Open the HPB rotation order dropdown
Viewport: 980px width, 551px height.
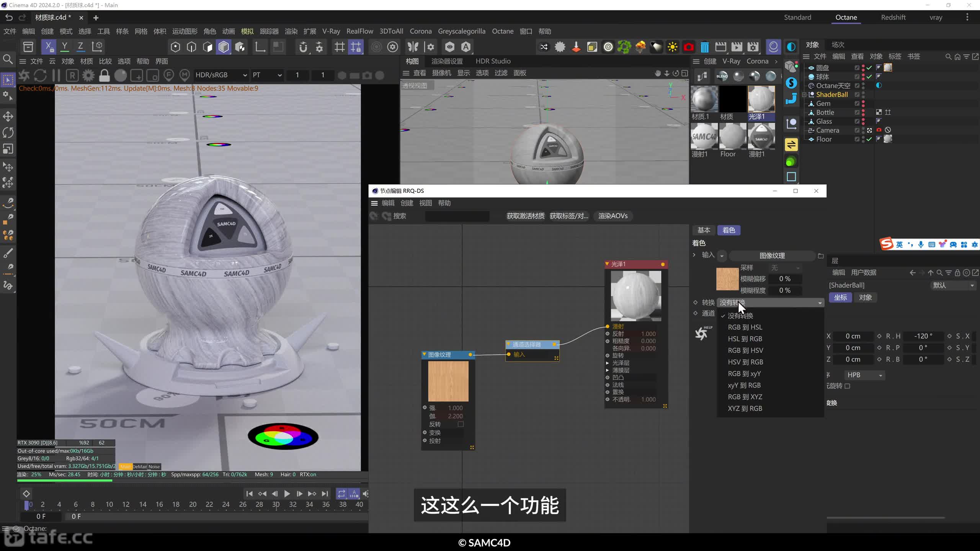click(x=864, y=375)
